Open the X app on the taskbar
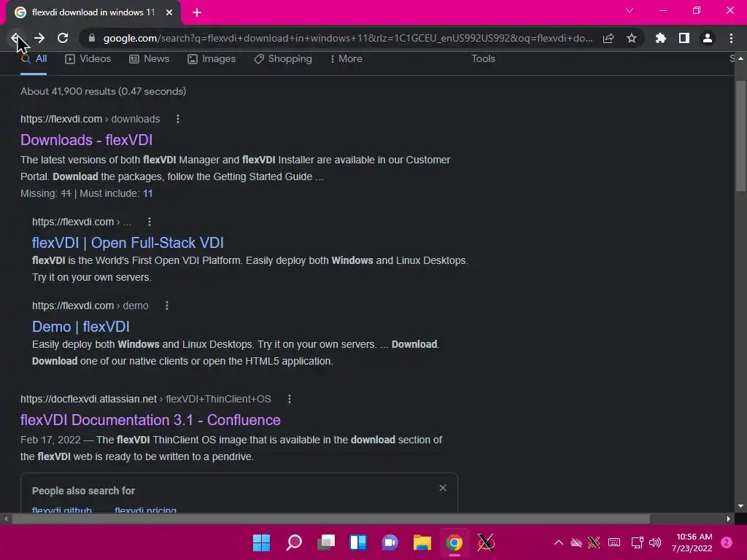This screenshot has height=560, width=747. [486, 542]
